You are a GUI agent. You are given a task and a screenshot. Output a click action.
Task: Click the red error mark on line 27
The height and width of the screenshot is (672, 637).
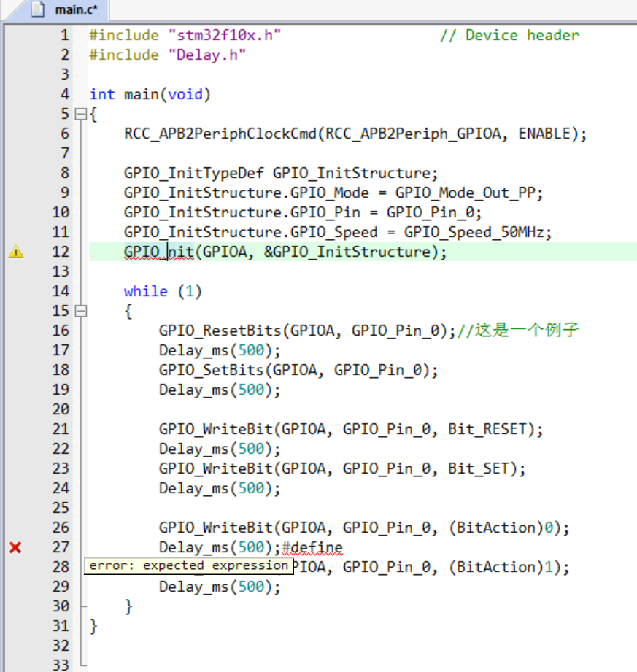click(15, 547)
